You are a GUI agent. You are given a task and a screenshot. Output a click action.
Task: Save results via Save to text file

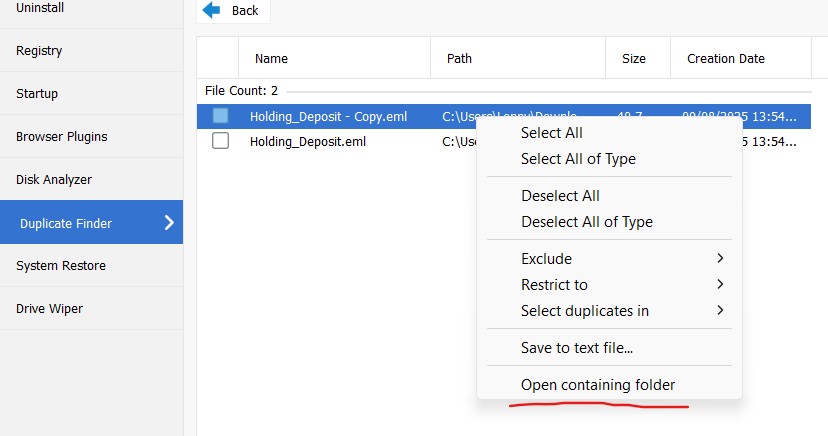tap(576, 348)
